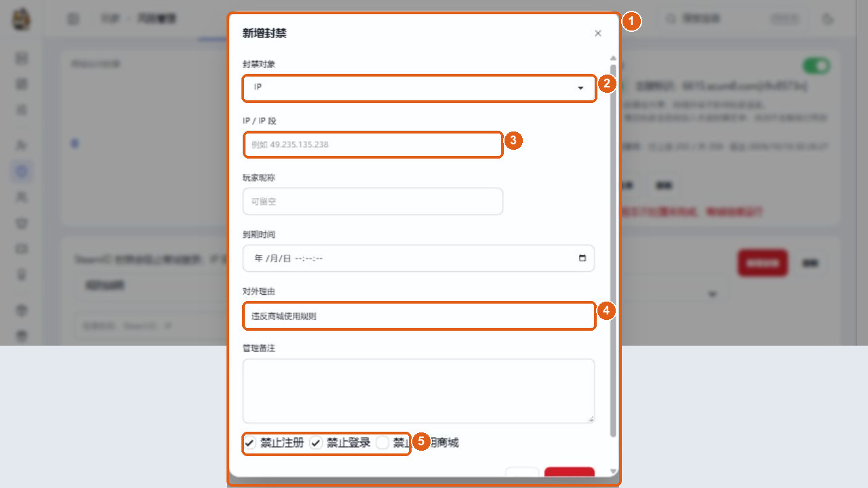Click the highlighted active icon in left sidebar
Viewport: 868px width, 488px height.
tap(22, 171)
